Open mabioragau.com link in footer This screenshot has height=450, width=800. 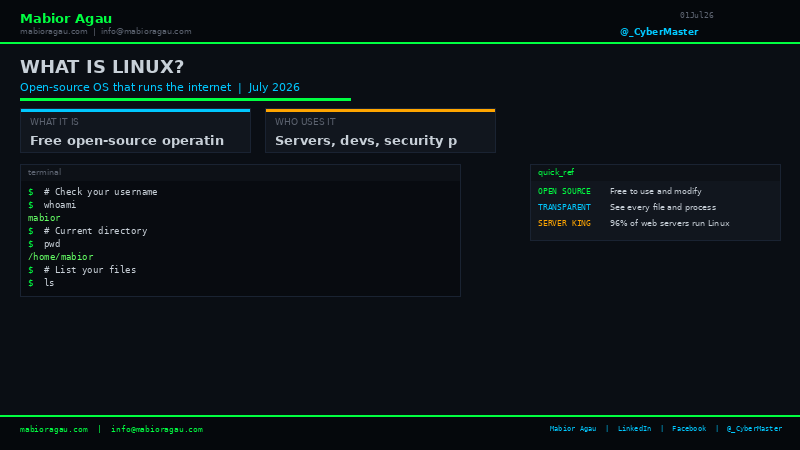point(54,430)
